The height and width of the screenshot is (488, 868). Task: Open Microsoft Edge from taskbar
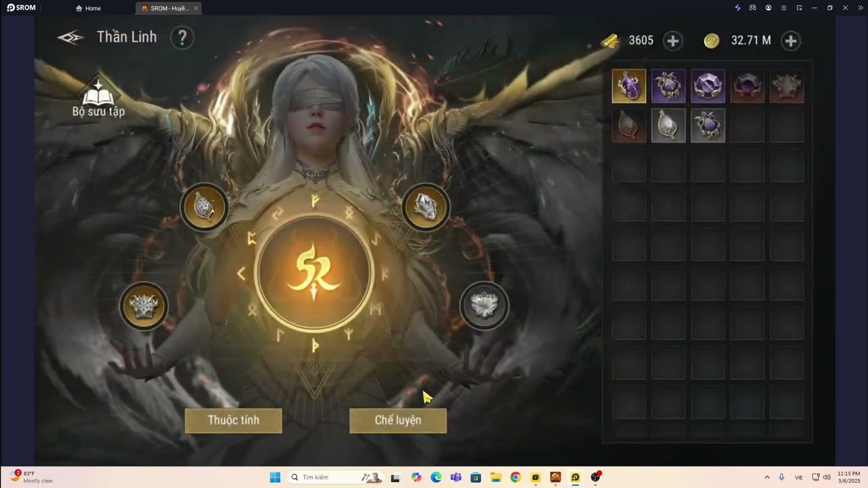click(x=436, y=477)
